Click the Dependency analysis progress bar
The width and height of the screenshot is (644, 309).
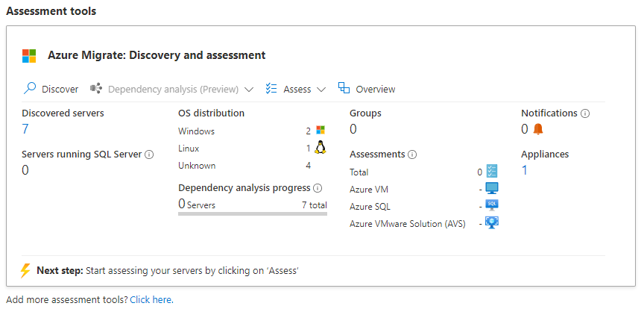click(x=253, y=214)
